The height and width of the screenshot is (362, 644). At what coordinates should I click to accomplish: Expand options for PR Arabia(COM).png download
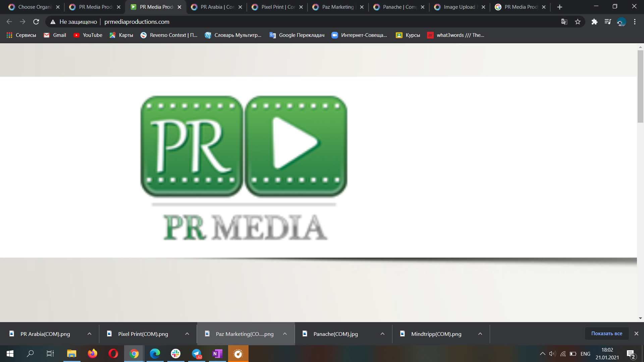[x=89, y=334]
